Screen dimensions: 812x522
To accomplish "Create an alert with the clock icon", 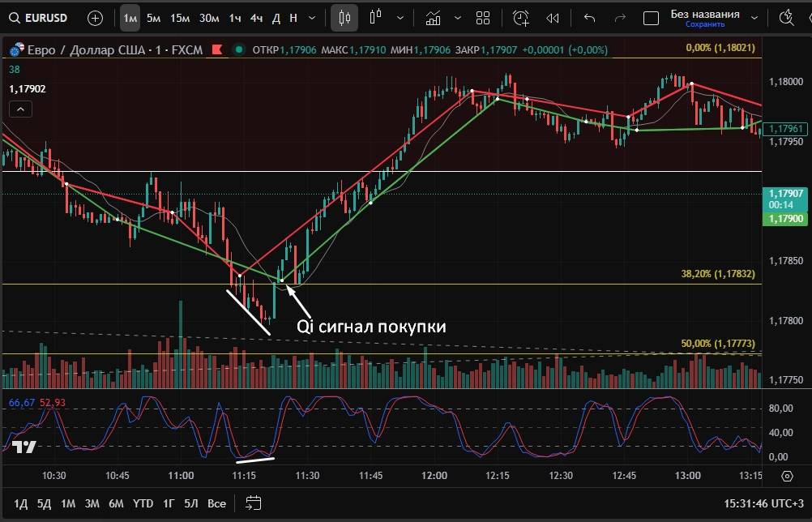I will click(x=520, y=17).
